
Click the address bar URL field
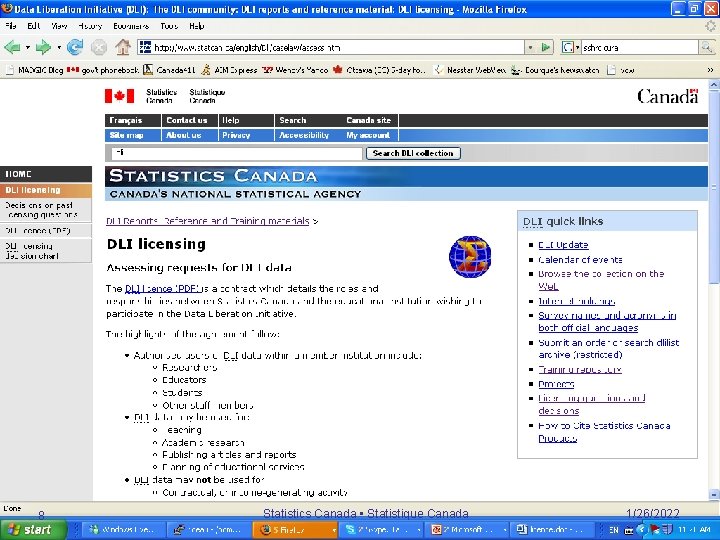(x=338, y=47)
